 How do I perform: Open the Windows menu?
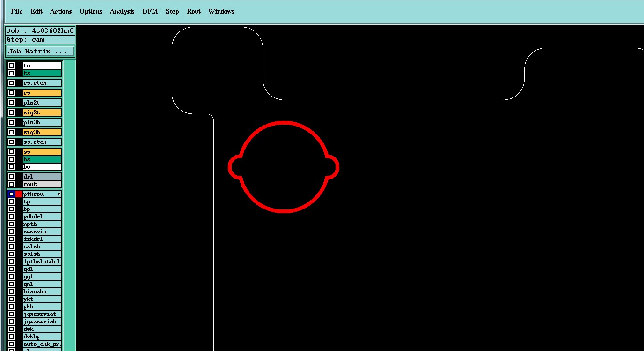[221, 11]
